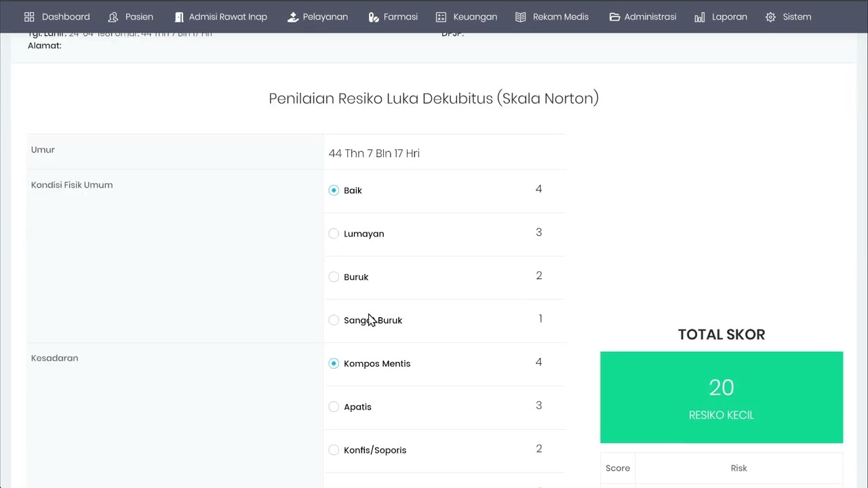Choose the Buruk radio option

pos(334,277)
